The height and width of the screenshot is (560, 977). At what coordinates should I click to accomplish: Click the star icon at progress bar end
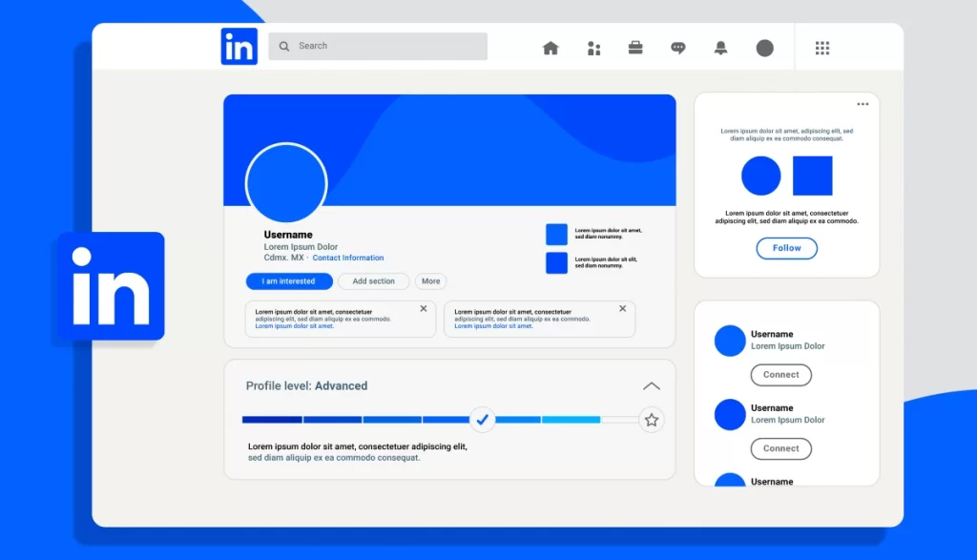651,420
